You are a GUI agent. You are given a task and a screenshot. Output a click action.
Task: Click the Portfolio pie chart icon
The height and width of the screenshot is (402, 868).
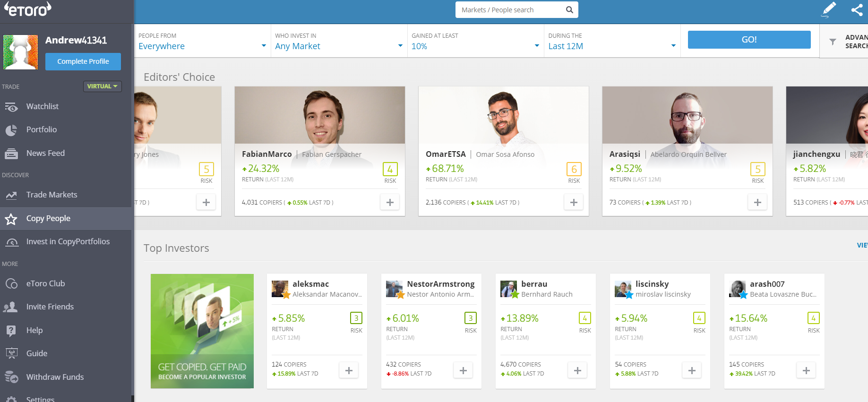(x=11, y=130)
